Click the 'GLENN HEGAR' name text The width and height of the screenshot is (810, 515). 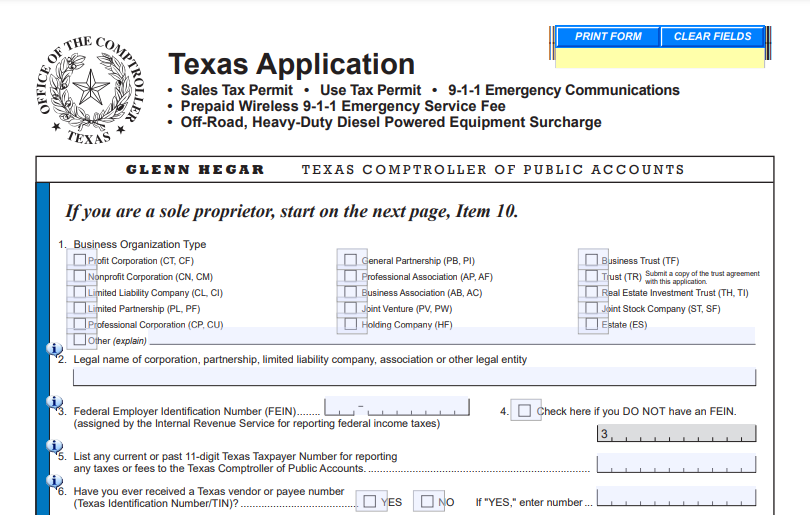coord(195,169)
